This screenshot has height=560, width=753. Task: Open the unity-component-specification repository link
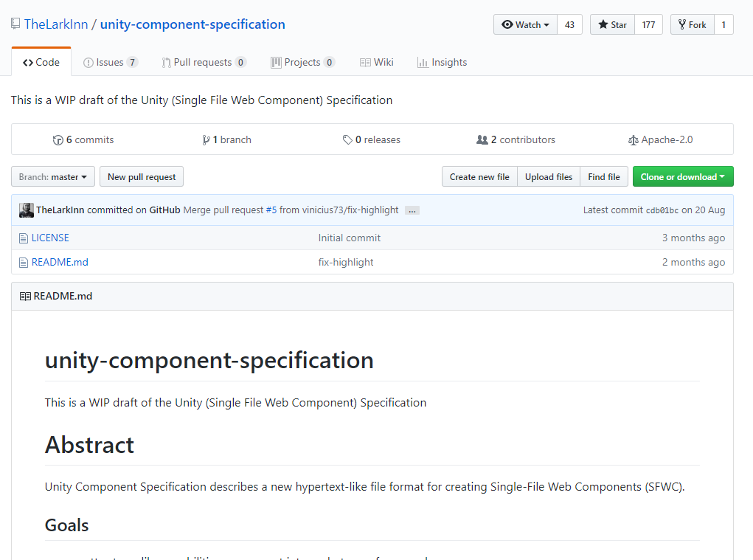(192, 24)
